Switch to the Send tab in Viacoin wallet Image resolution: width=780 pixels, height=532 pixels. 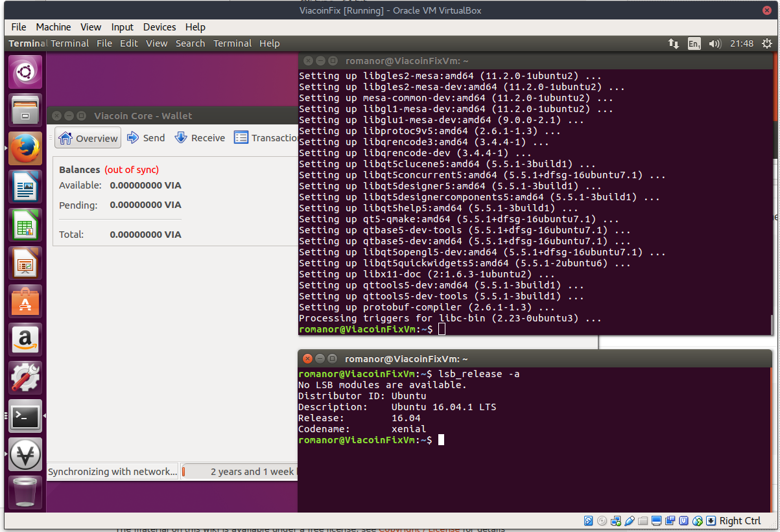tap(146, 138)
